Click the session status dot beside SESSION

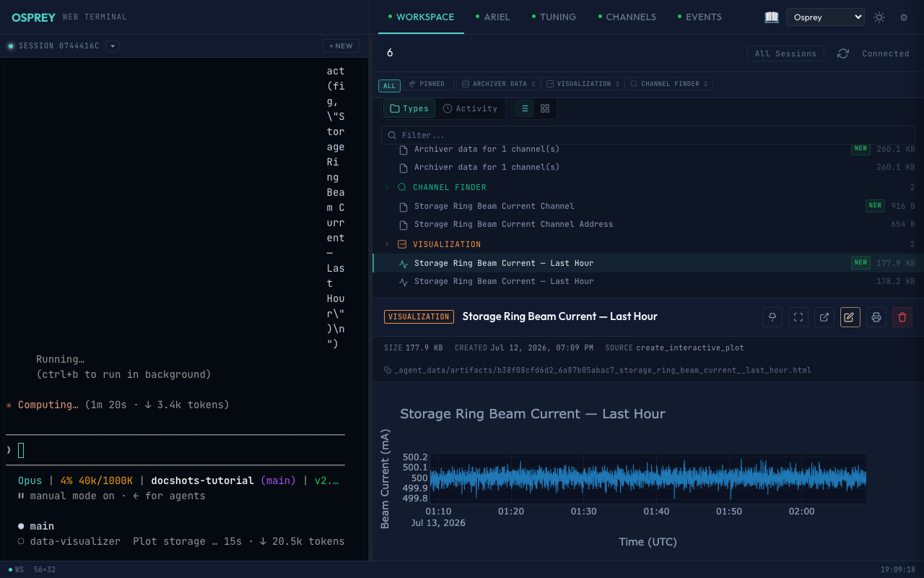click(x=11, y=46)
